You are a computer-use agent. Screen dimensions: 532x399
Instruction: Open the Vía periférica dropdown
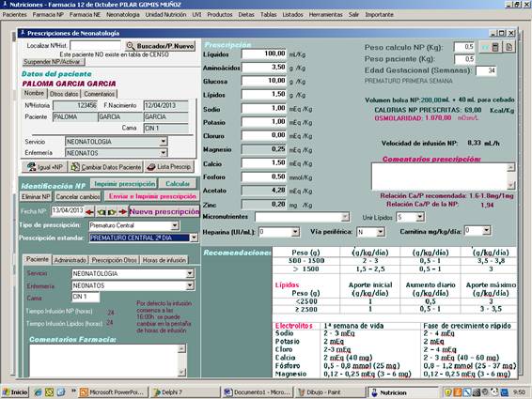pos(381,232)
